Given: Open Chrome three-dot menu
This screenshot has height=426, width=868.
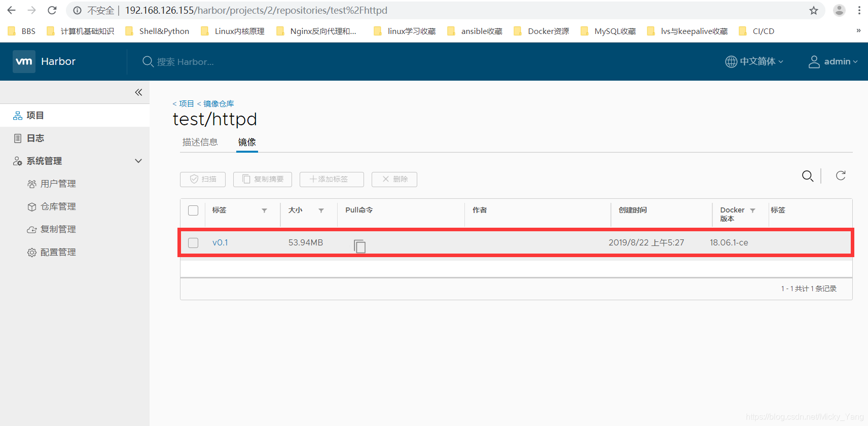Looking at the screenshot, I should pos(859,10).
